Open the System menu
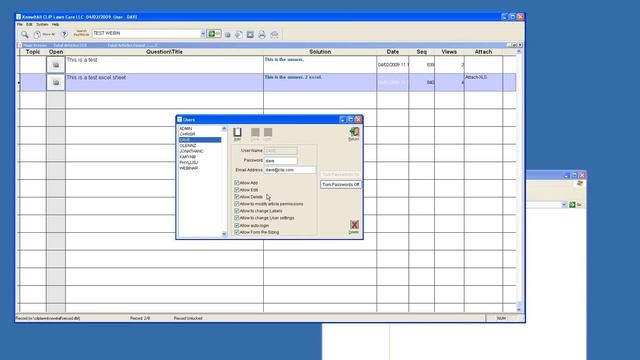 (42, 24)
